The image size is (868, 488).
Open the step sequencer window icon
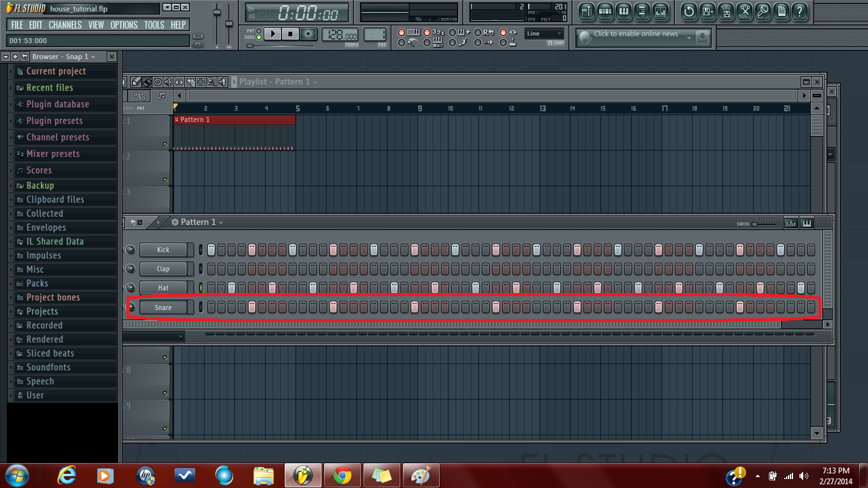click(605, 11)
